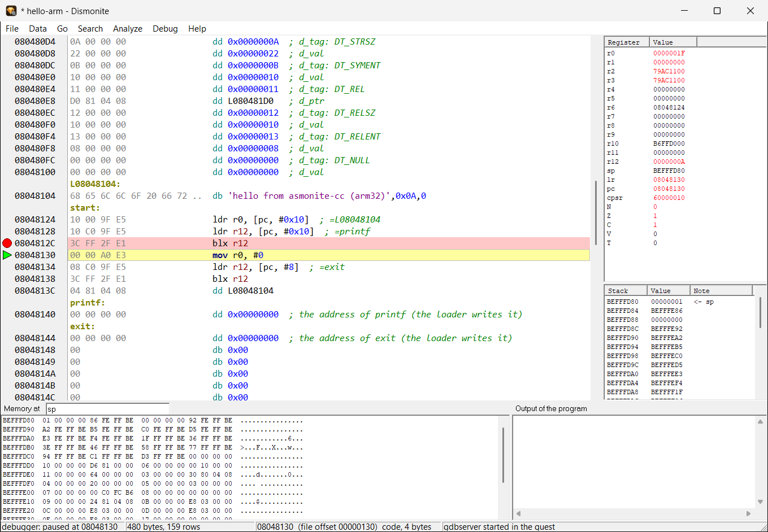Click the red breakpoint marker at 0804812C
Image resolution: width=768 pixels, height=532 pixels.
(7, 243)
